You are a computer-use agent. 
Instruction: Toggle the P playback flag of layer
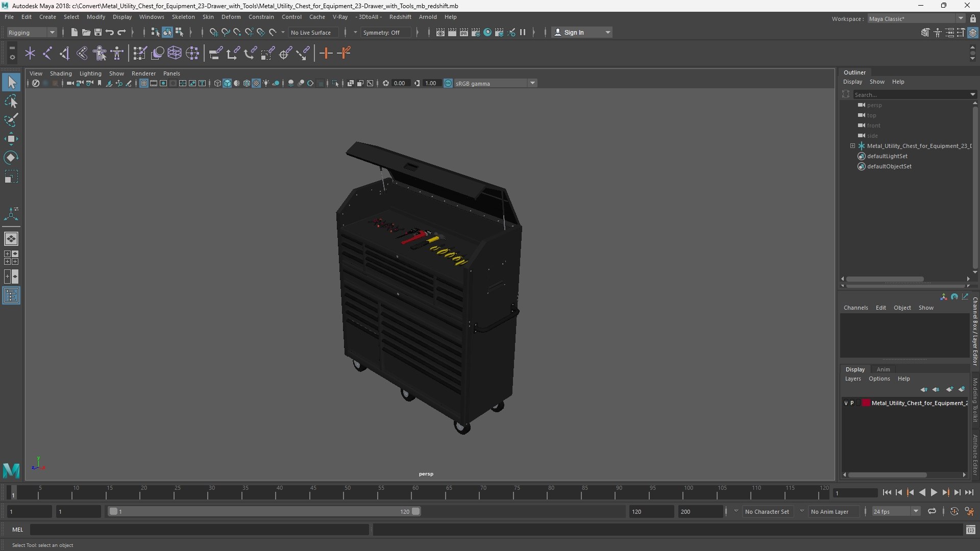(x=852, y=403)
